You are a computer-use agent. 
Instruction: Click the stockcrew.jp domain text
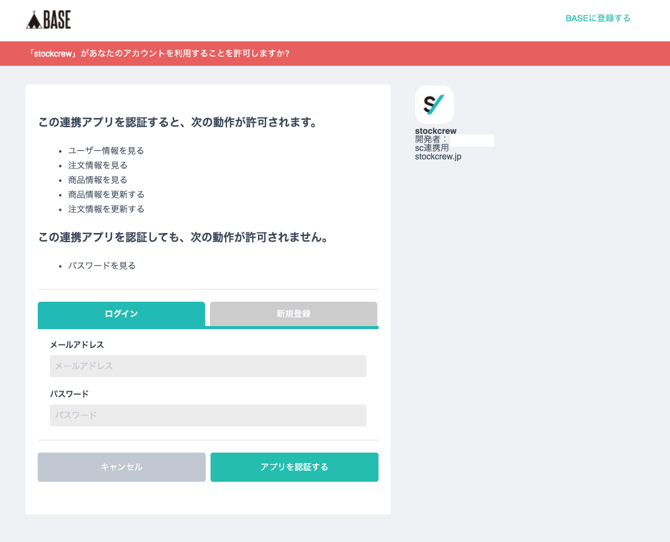pos(438,156)
